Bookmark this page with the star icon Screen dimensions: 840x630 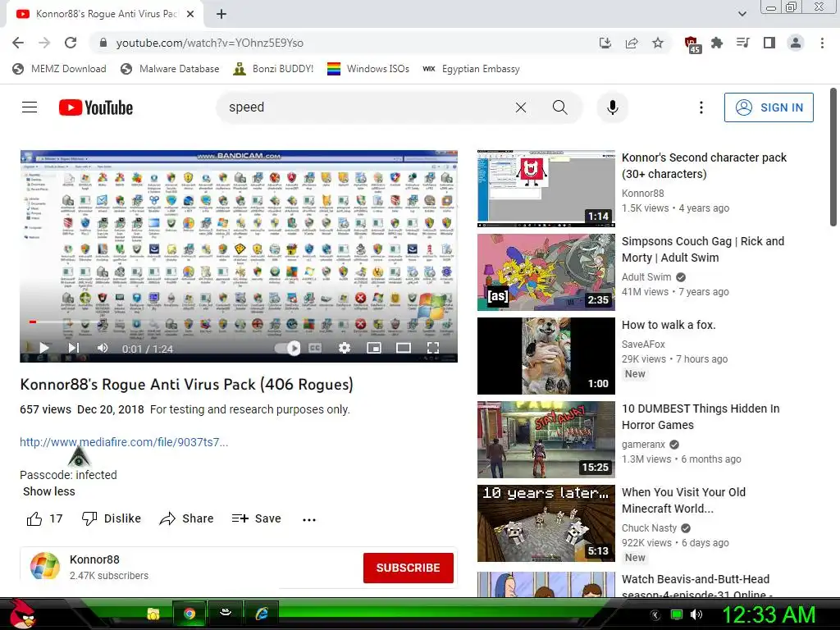(x=658, y=43)
